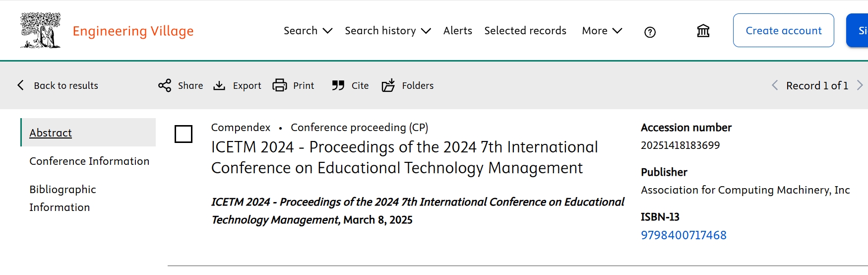Open ISBN-13 9798400717468 link
This screenshot has height=275, width=868.
point(683,235)
